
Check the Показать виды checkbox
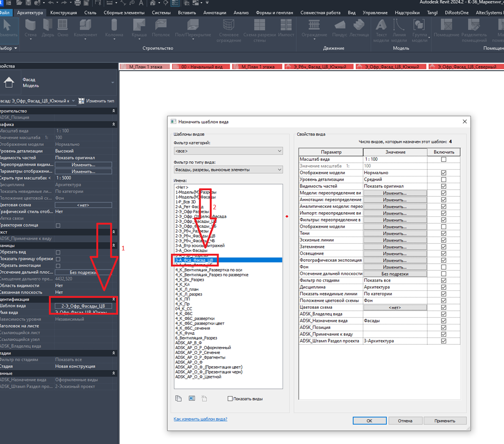click(x=230, y=398)
